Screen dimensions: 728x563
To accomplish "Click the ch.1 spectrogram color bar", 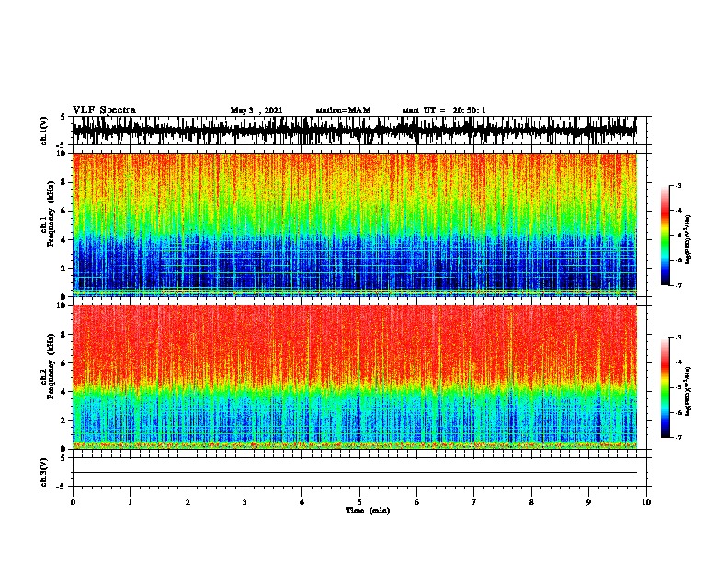I will 665,236.
